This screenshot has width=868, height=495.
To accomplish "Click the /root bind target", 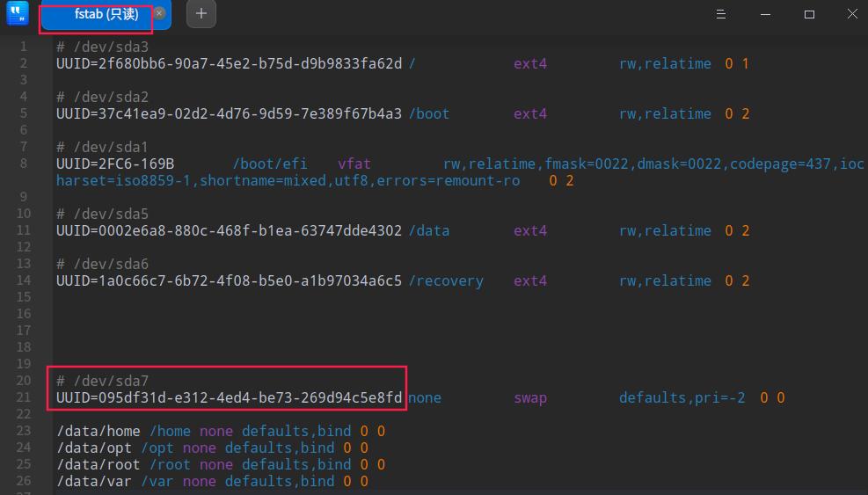I will [x=170, y=464].
